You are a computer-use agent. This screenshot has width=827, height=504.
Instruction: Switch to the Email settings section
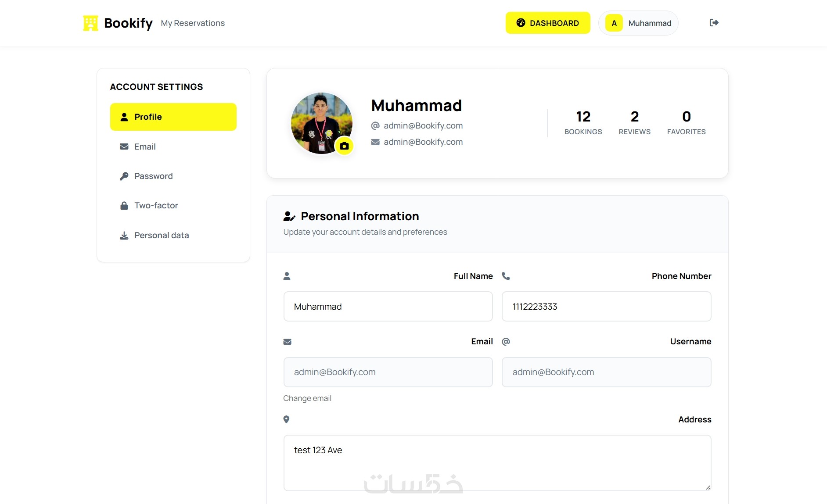(x=145, y=147)
